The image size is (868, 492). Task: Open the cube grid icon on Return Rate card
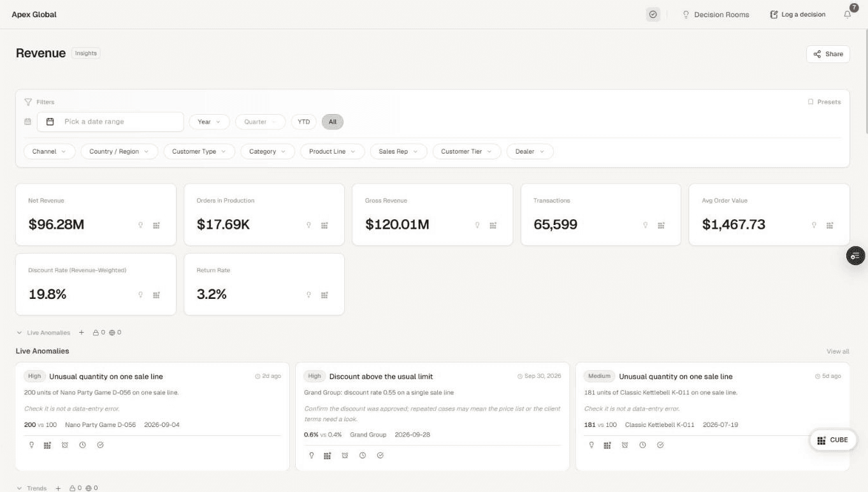[x=324, y=295]
